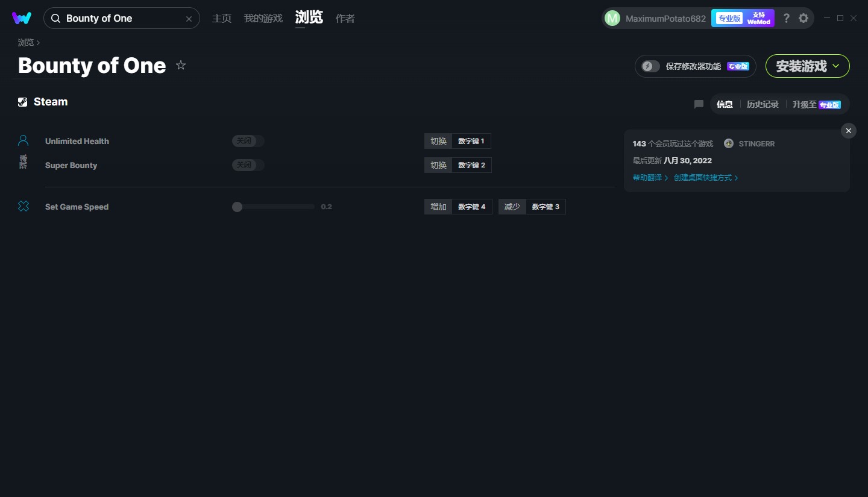The width and height of the screenshot is (868, 497).
Task: Click 数字键 1 hotkey for Unlimited Health
Action: (x=471, y=141)
